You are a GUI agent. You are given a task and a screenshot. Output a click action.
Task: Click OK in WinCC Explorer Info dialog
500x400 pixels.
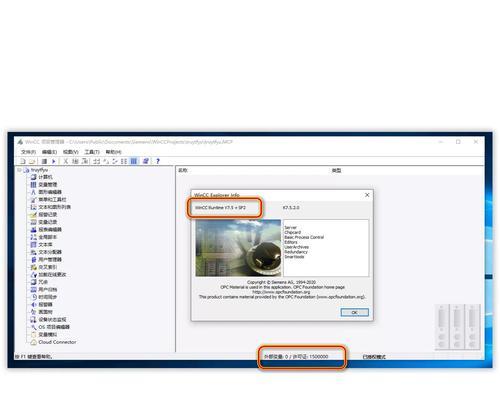pyautogui.click(x=355, y=312)
